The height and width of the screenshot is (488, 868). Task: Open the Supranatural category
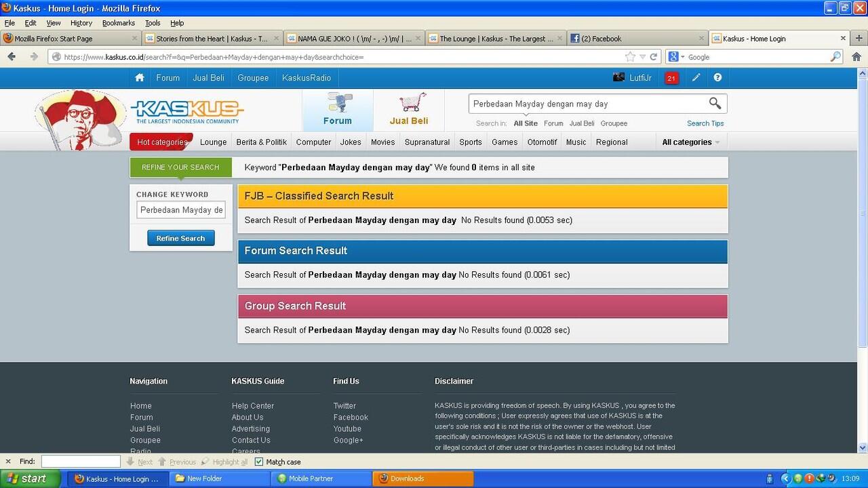427,142
